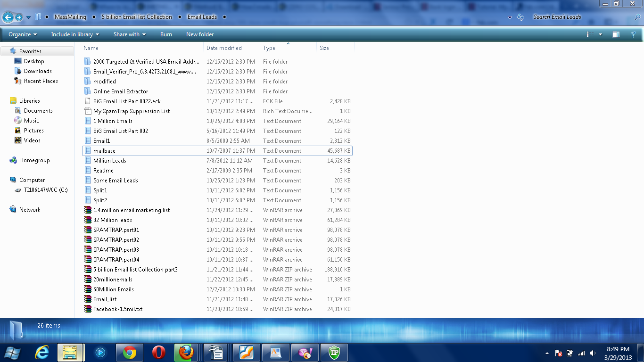Viewport: 644px width, 362px height.
Task: Click the Email Leads breadcrumb segment
Action: click(202, 17)
